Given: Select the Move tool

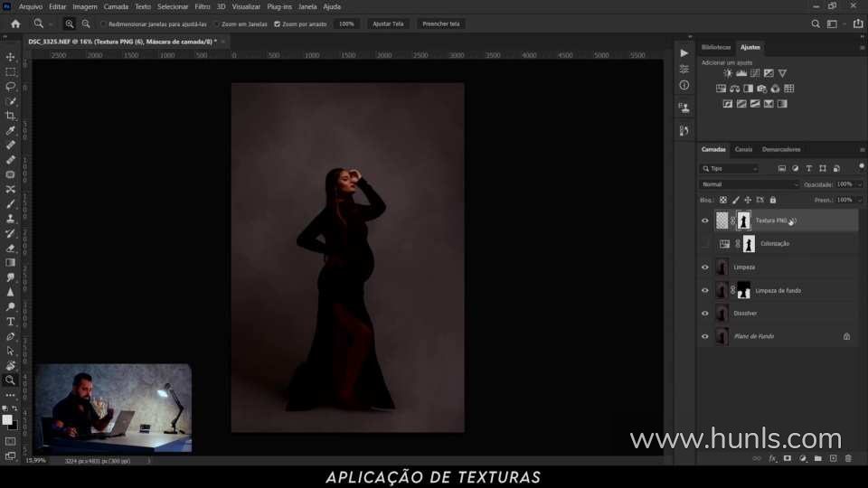Looking at the screenshot, I should 11,57.
